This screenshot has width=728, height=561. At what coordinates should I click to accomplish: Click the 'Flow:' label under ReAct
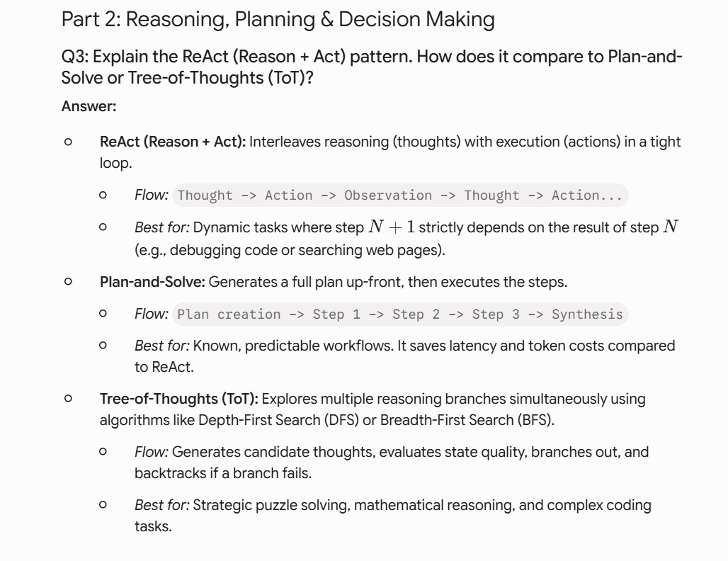pyautogui.click(x=152, y=195)
